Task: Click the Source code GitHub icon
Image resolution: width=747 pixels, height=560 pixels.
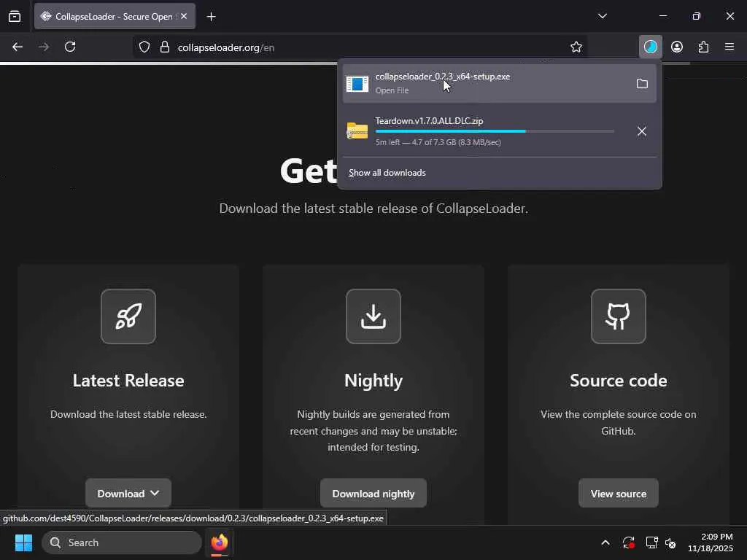Action: [619, 316]
